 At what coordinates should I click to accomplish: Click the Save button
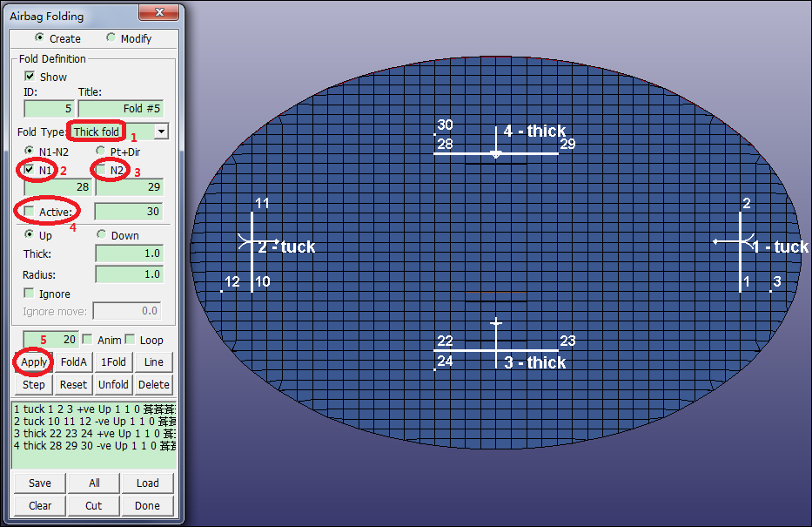(40, 483)
